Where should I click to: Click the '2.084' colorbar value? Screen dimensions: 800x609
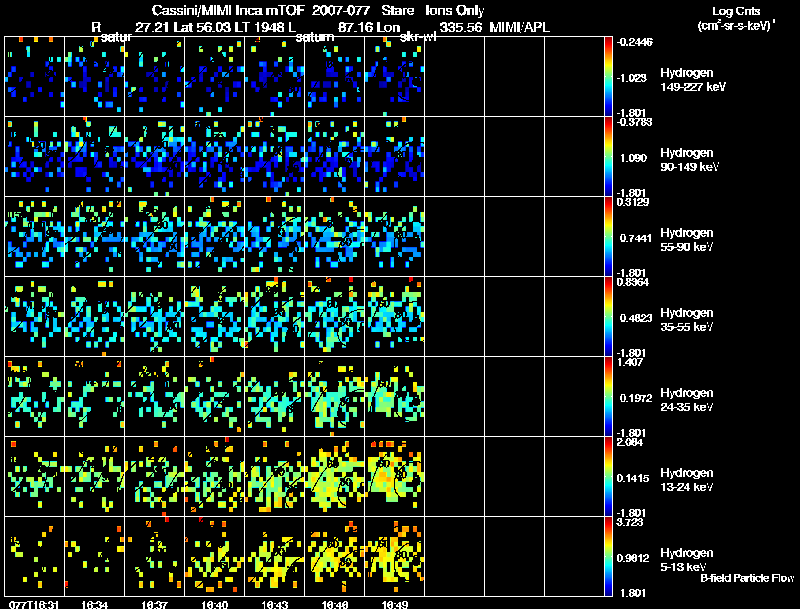point(630,443)
